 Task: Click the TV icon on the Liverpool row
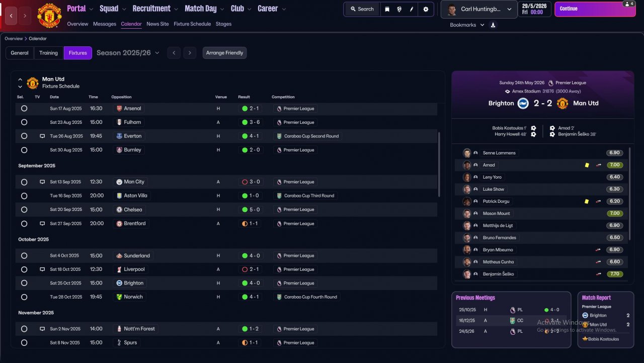(42, 269)
